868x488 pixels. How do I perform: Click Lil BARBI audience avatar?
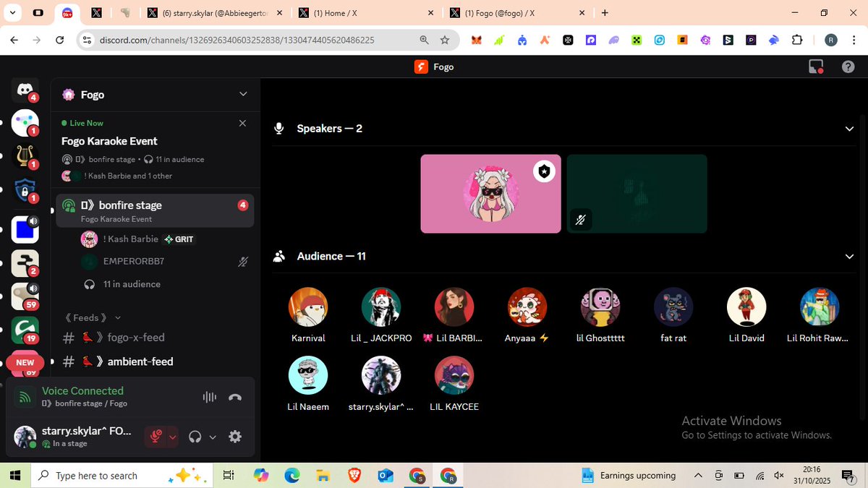454,307
